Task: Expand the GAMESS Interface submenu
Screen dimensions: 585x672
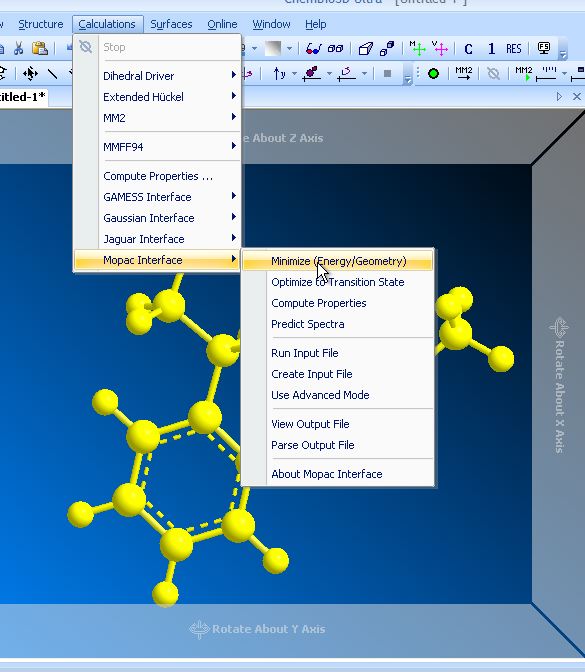Action: click(157, 197)
